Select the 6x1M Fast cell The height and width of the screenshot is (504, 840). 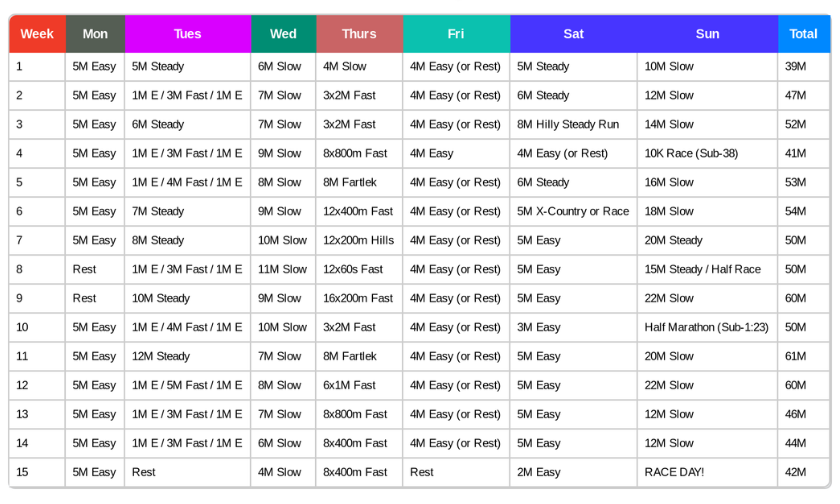(349, 386)
